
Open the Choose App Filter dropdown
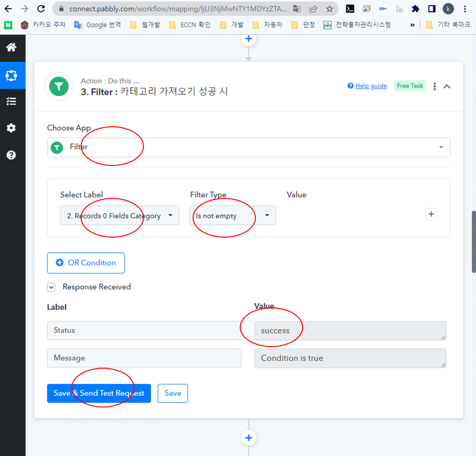click(x=249, y=147)
